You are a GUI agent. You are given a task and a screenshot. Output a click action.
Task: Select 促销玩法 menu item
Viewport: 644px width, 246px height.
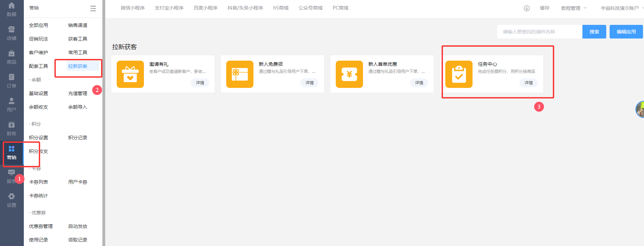point(38,39)
